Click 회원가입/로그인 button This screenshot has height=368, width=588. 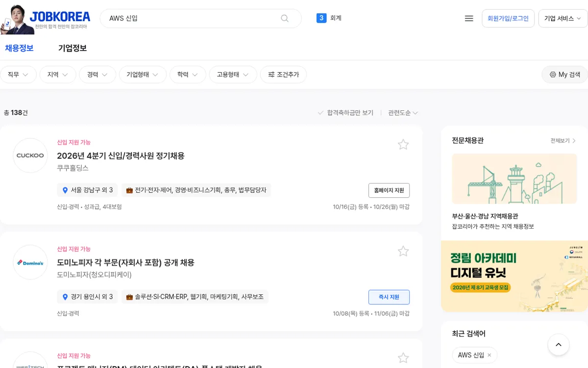pyautogui.click(x=508, y=19)
